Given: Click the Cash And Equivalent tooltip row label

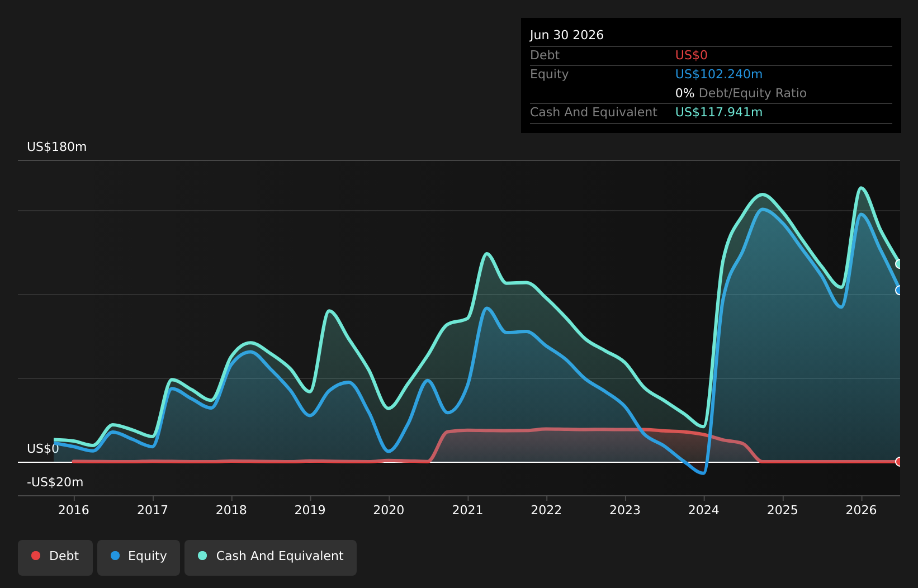Looking at the screenshot, I should pyautogui.click(x=594, y=112).
